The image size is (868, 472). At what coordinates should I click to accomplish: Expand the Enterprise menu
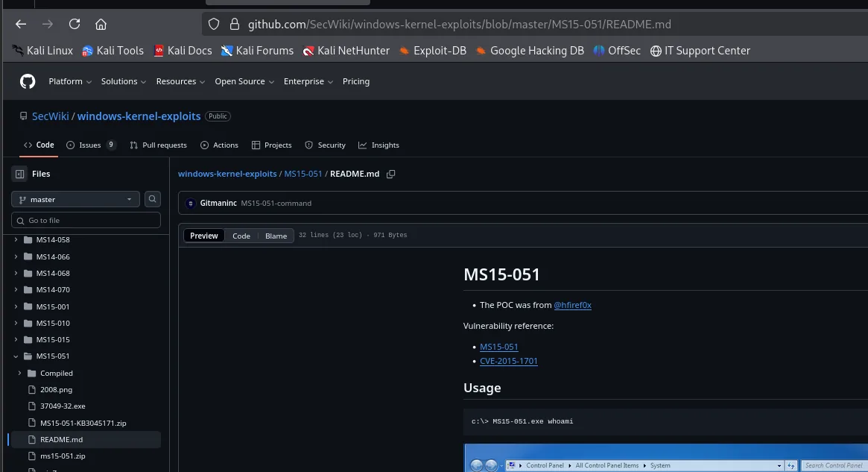click(308, 81)
